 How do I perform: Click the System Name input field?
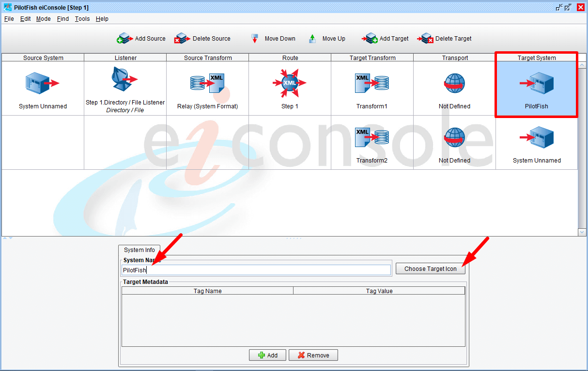(x=256, y=270)
